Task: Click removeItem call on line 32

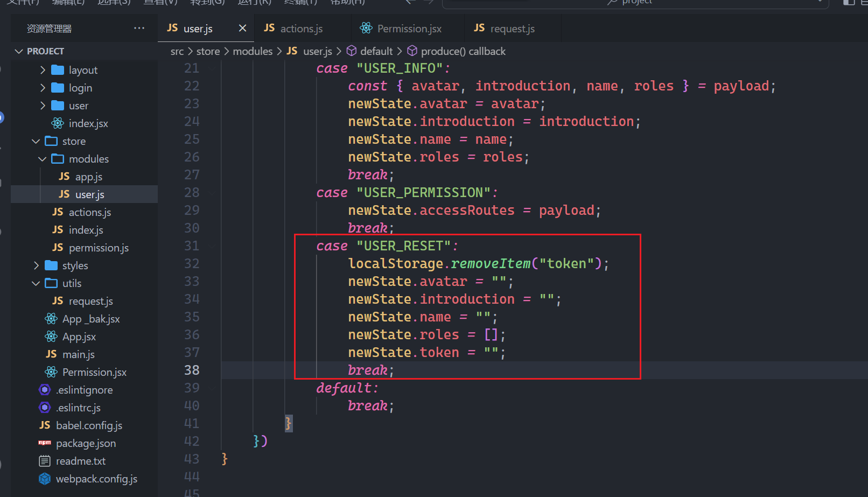Action: pos(491,264)
